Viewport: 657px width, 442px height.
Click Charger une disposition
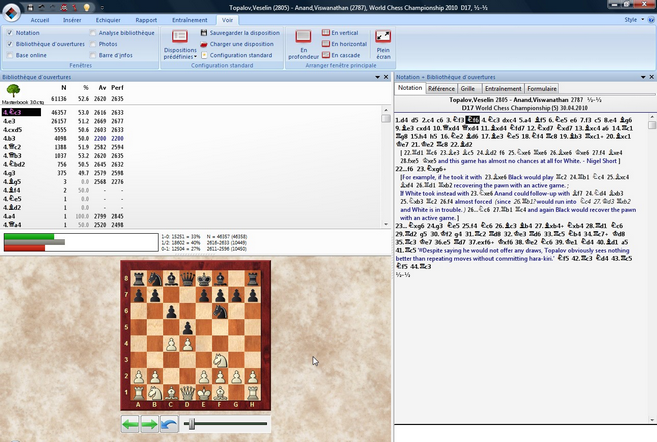pyautogui.click(x=237, y=44)
